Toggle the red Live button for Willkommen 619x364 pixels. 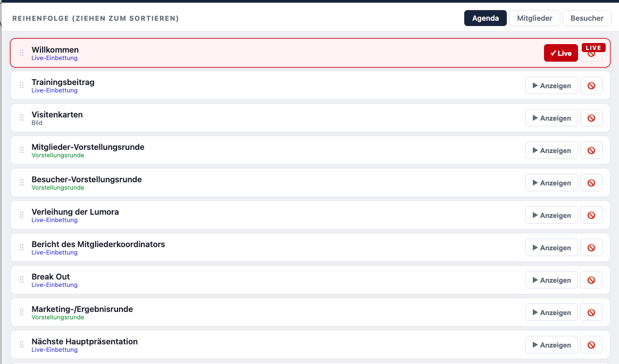[x=561, y=53]
